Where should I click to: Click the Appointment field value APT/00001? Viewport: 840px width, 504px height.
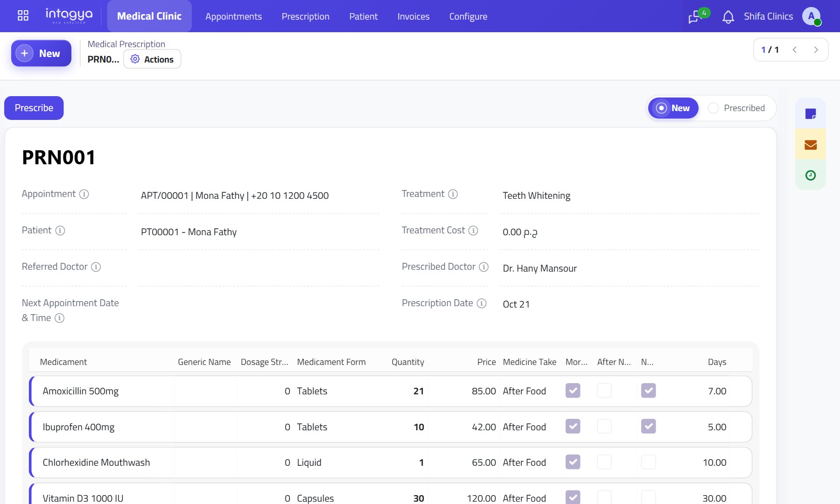pos(235,196)
